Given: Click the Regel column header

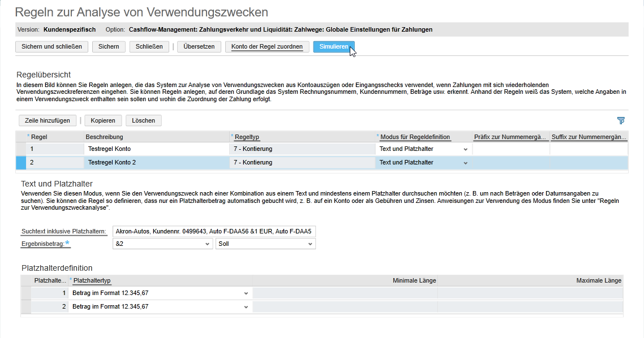Looking at the screenshot, I should [39, 137].
